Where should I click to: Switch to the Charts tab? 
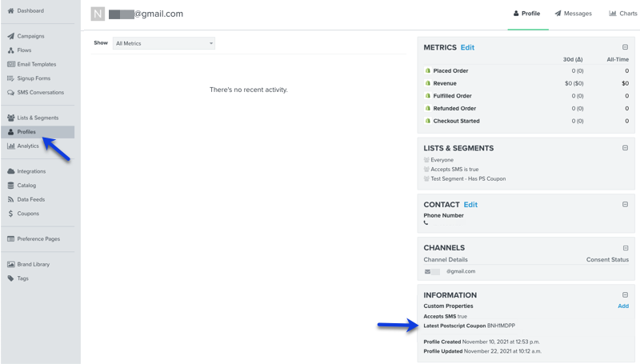[x=623, y=14]
